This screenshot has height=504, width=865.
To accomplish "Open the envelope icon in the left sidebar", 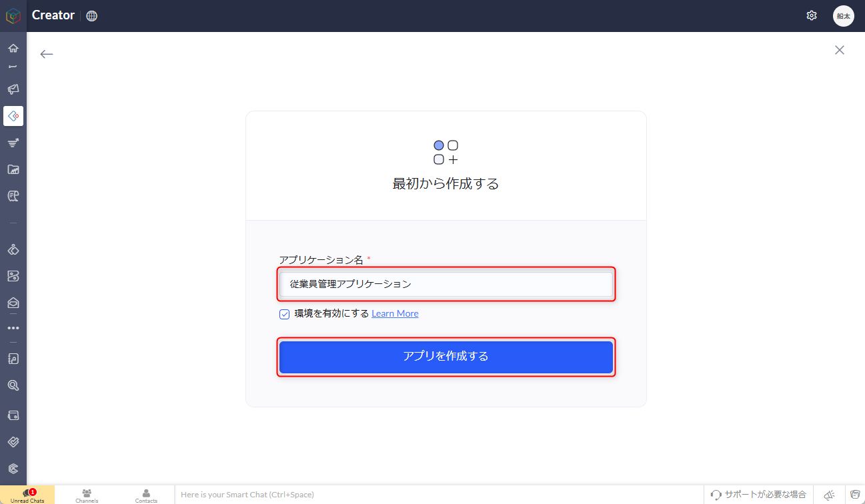I will [x=13, y=303].
